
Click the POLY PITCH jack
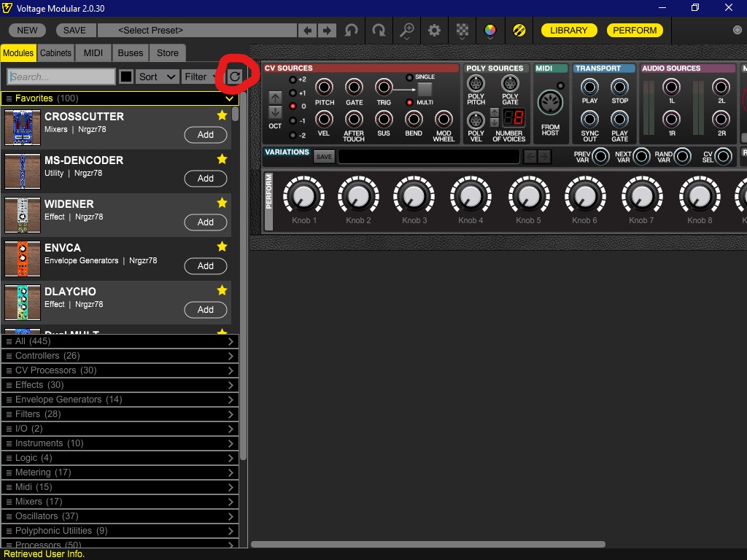point(476,84)
